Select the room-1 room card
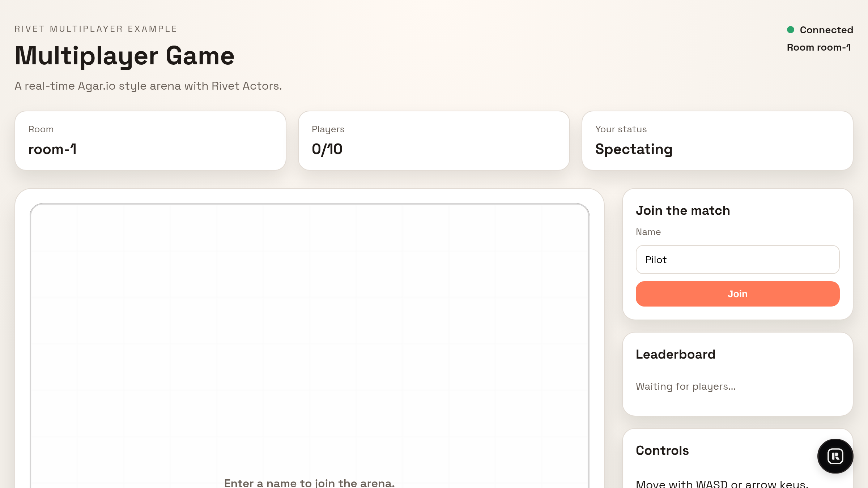Viewport: 868px width, 488px height. click(x=150, y=140)
